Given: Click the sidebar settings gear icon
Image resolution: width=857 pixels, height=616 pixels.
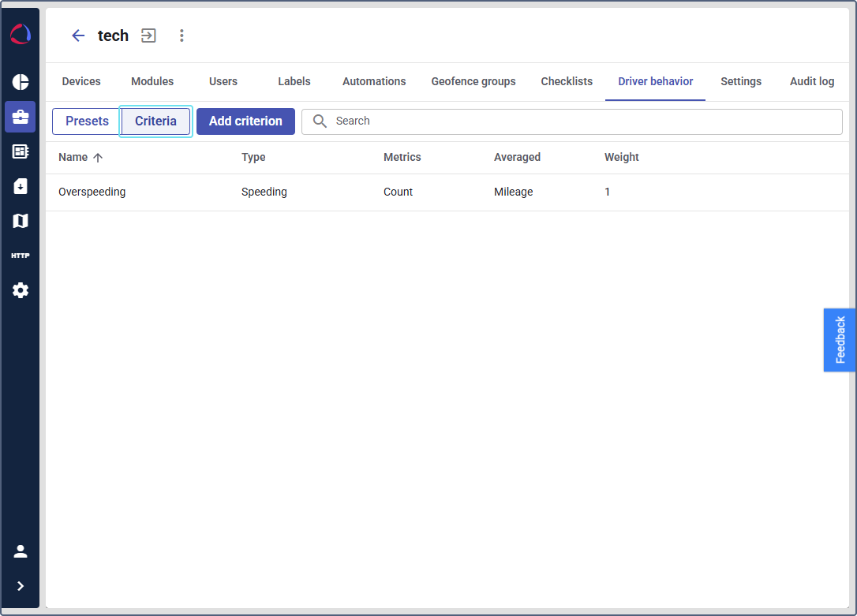Looking at the screenshot, I should coord(21,290).
